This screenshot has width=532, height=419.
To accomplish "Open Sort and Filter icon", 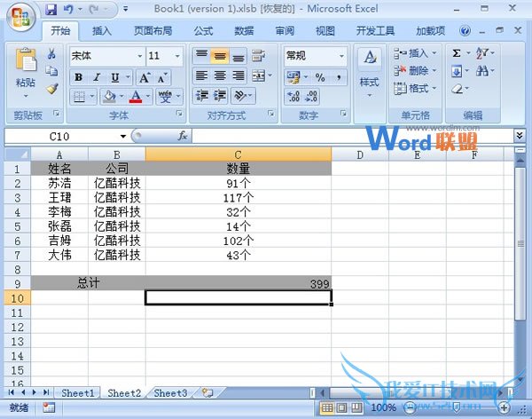I will pos(481,53).
